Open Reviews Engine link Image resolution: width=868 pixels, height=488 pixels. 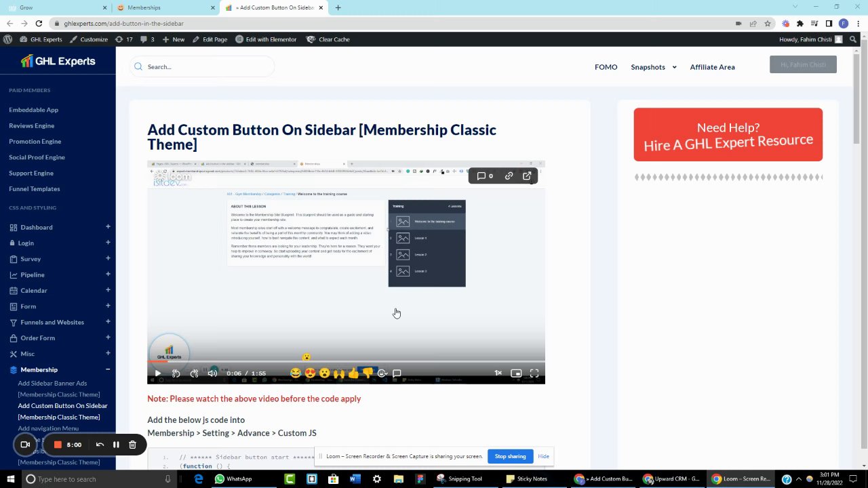point(31,125)
